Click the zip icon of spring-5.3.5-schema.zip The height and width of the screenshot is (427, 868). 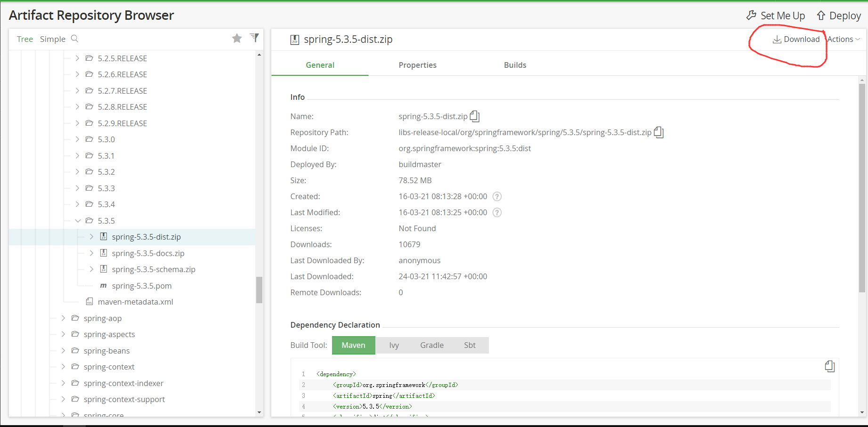104,269
